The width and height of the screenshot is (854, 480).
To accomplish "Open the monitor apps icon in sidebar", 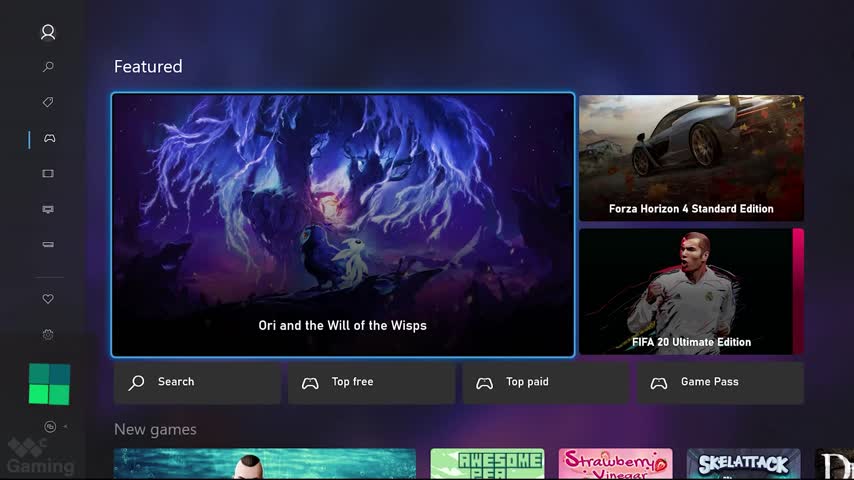I will click(48, 209).
